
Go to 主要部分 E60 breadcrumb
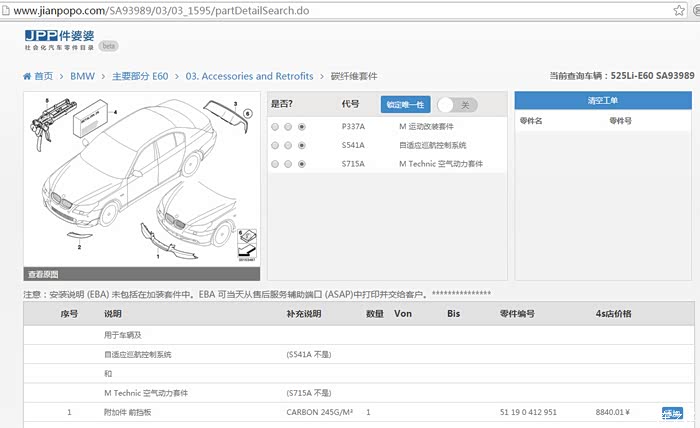[x=141, y=76]
